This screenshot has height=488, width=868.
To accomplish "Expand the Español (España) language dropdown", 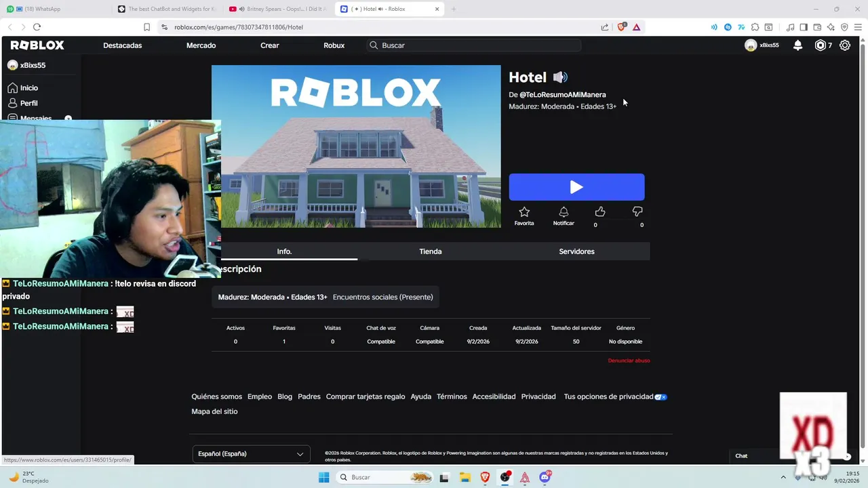I will tap(251, 454).
